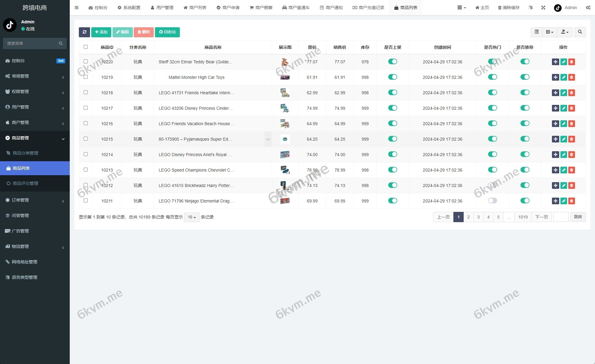Enable 是否热门 toggle for product 10211

click(492, 200)
